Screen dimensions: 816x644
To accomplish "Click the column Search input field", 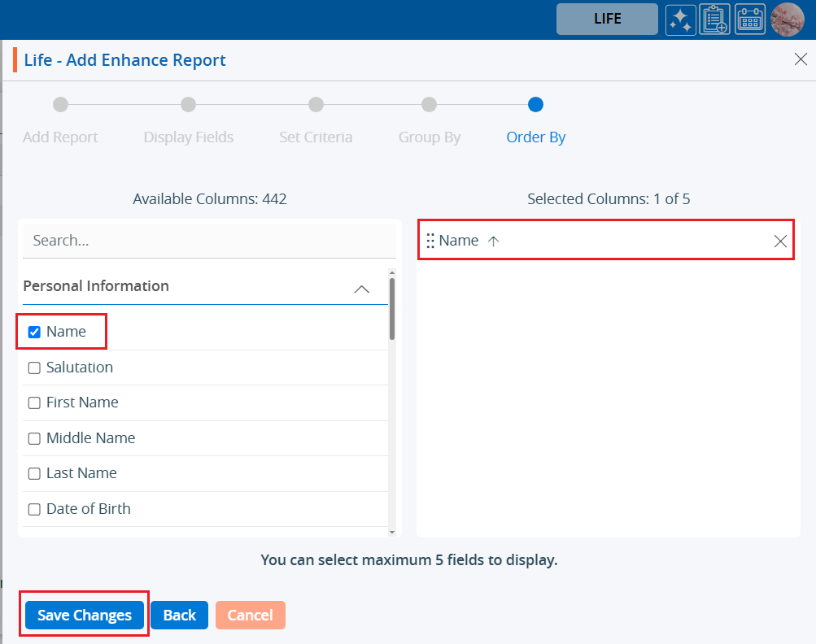I will click(x=209, y=241).
